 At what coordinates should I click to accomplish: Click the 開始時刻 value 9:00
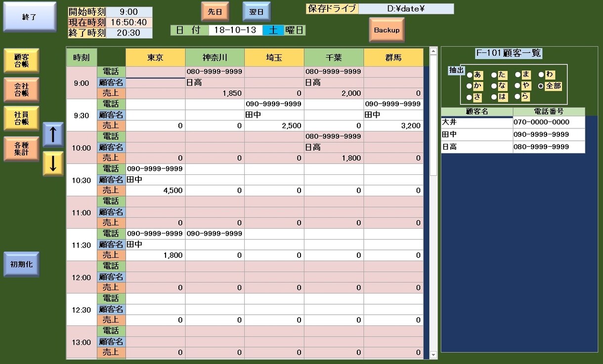(129, 12)
